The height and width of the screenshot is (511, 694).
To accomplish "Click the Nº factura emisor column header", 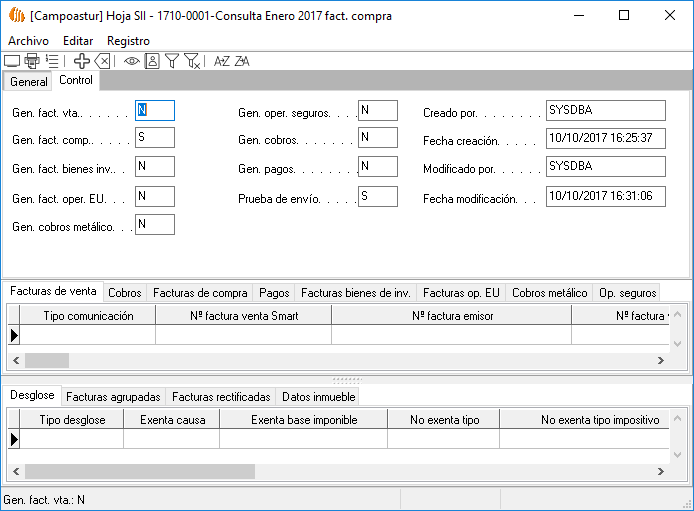I will (x=451, y=316).
